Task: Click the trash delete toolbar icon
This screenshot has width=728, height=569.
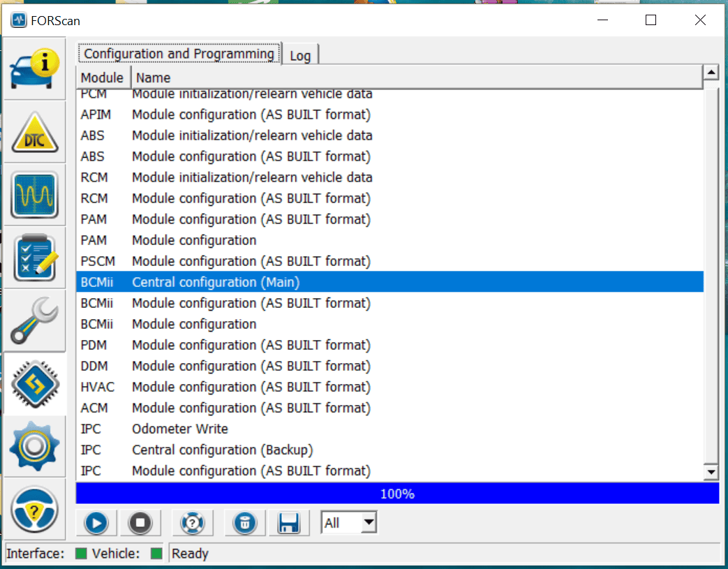Action: coord(245,523)
